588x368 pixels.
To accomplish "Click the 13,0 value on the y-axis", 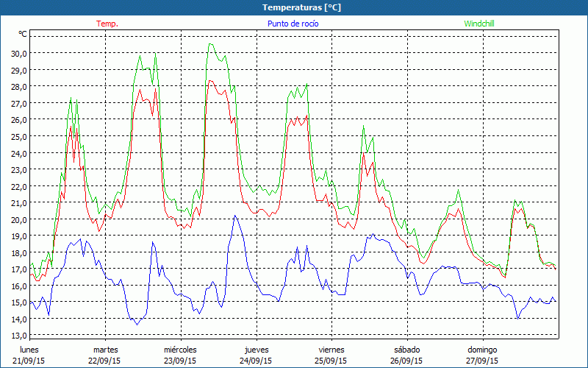I will tap(18, 336).
